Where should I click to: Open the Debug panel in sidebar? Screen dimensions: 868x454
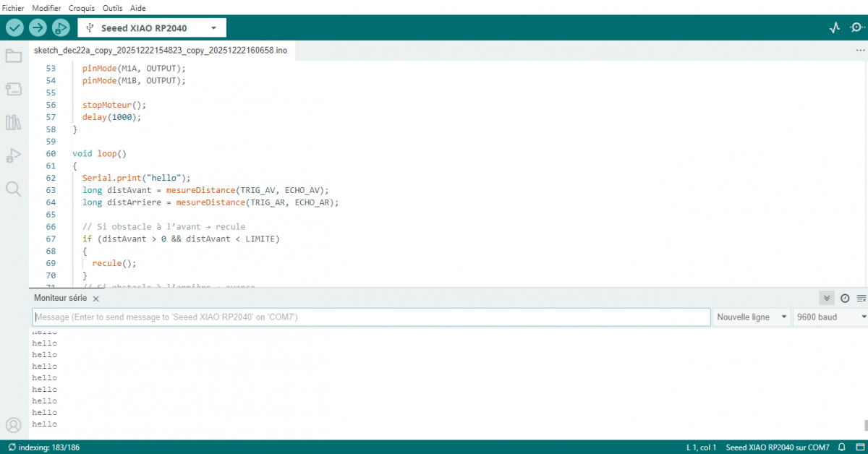13,155
